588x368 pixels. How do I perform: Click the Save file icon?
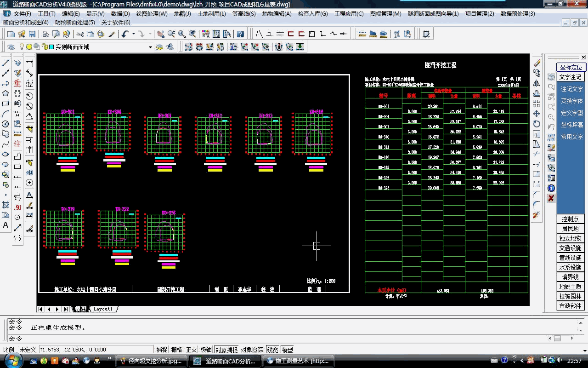[x=32, y=34]
